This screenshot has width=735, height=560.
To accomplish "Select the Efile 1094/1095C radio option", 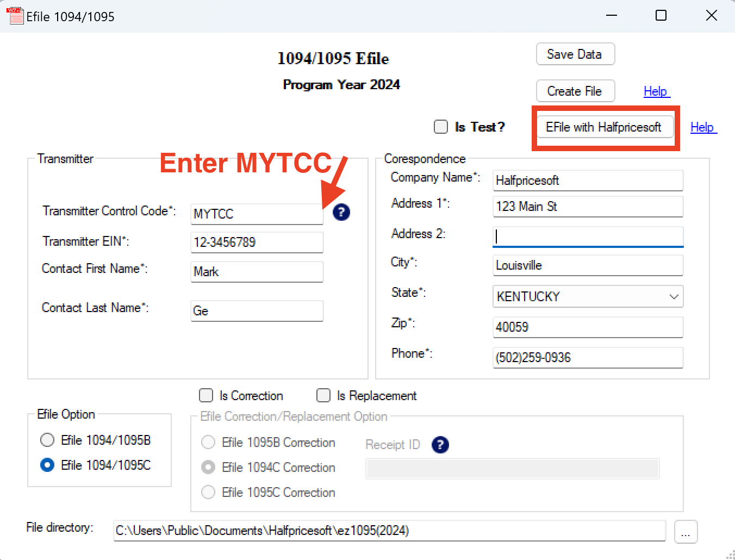I will pyautogui.click(x=47, y=465).
